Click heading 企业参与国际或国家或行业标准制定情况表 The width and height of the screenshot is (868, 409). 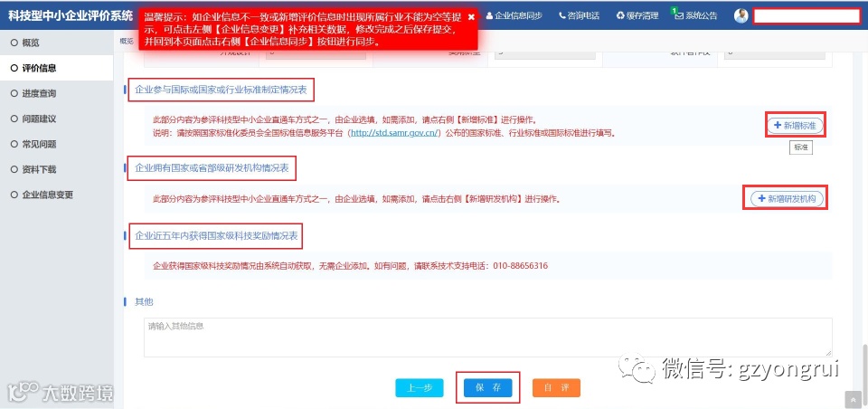point(221,90)
